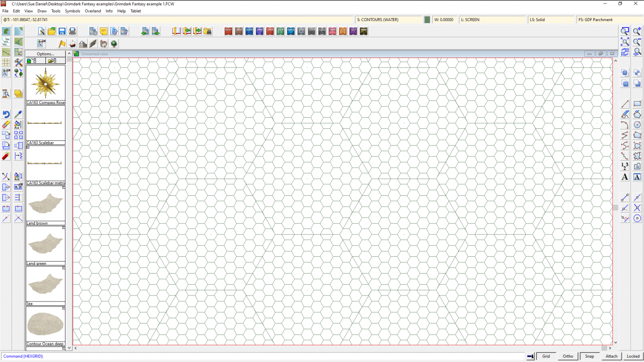644x362 pixels.
Task: Click the Zoom Out minus magnifier
Action: pos(637,42)
